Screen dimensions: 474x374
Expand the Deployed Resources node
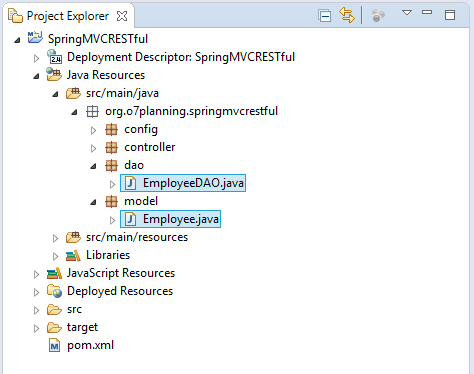pyautogui.click(x=36, y=292)
